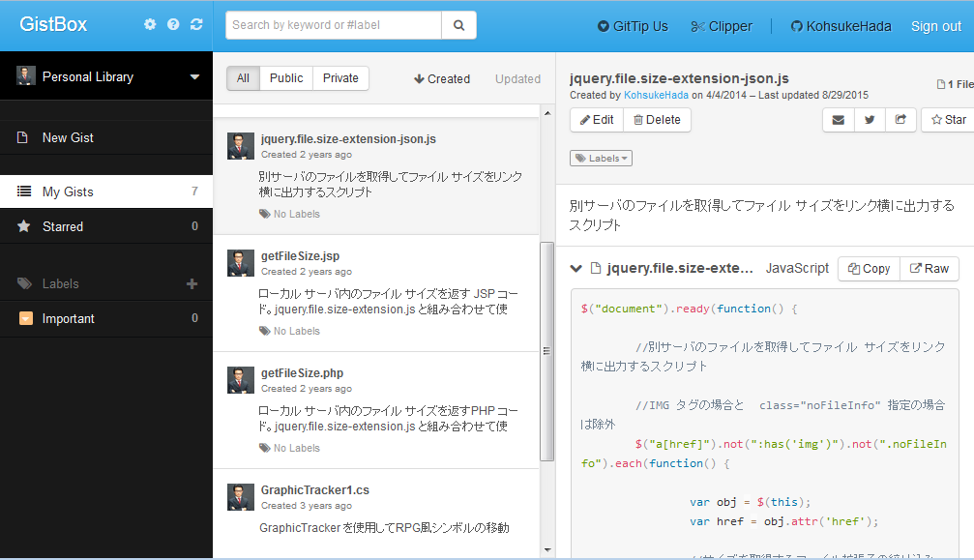Click the file icon beside jquery.file.size-exte...

(x=596, y=268)
